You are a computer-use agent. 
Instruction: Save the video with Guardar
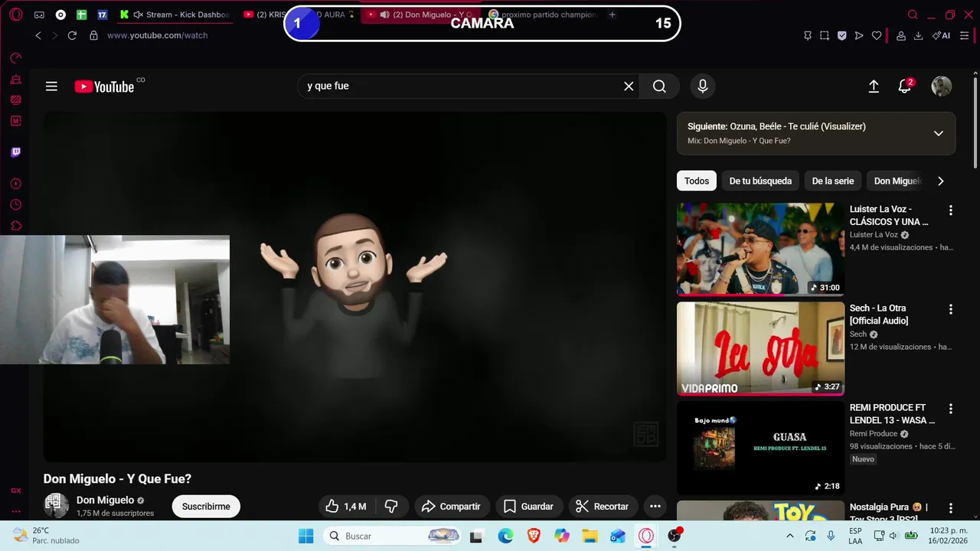(529, 507)
